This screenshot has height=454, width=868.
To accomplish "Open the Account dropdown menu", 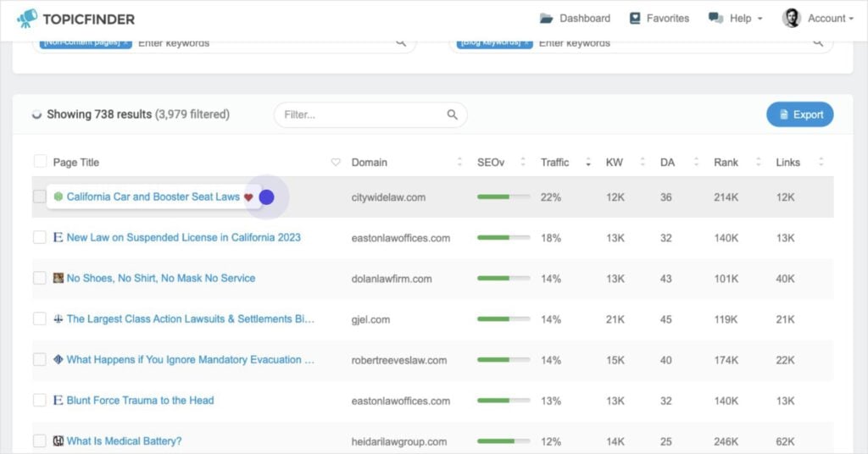I will coord(818,19).
